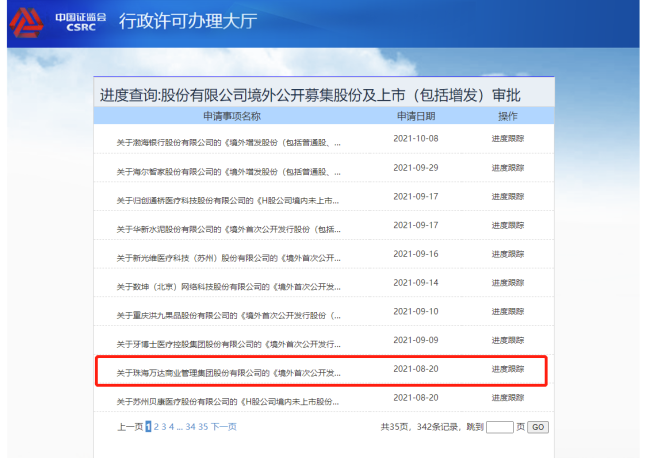
Task: Go to previous page 上一页
Action: point(130,426)
